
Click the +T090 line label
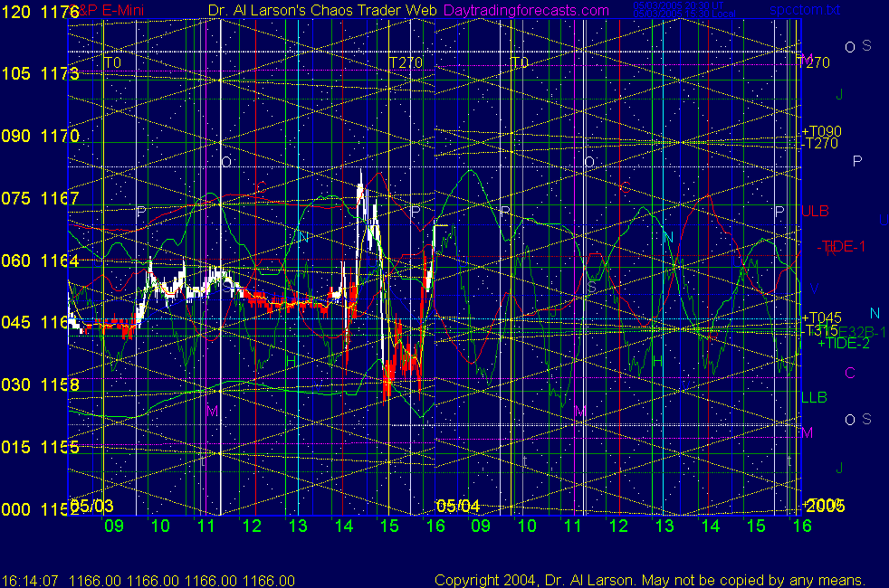[x=821, y=131]
